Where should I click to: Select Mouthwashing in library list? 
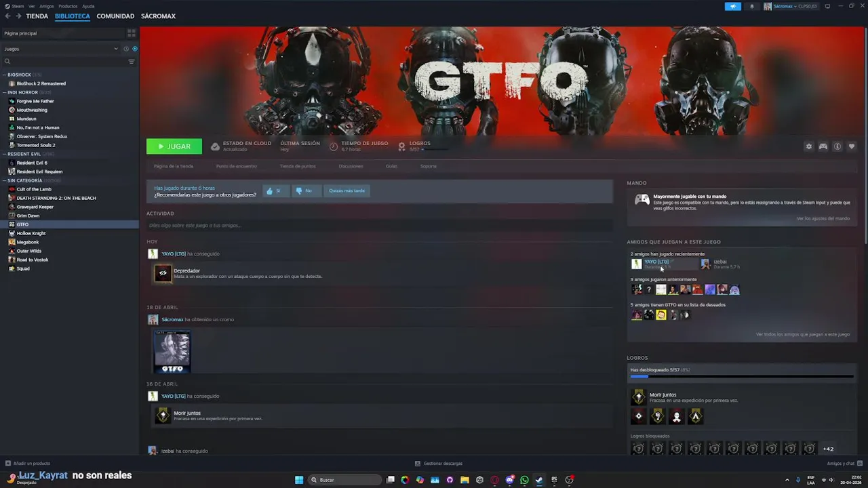(32, 110)
